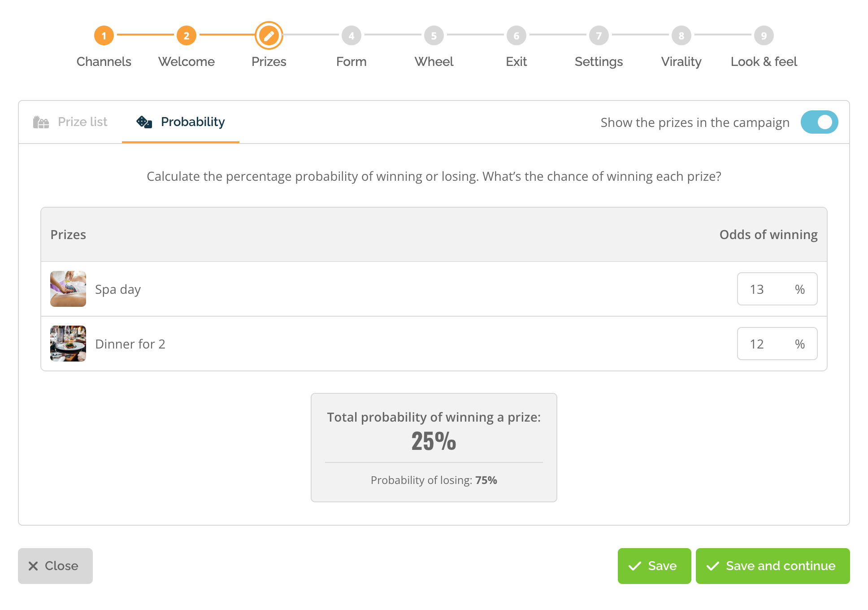The width and height of the screenshot is (868, 610).
Task: Jump to step 5 Wheel circle
Action: 434,35
